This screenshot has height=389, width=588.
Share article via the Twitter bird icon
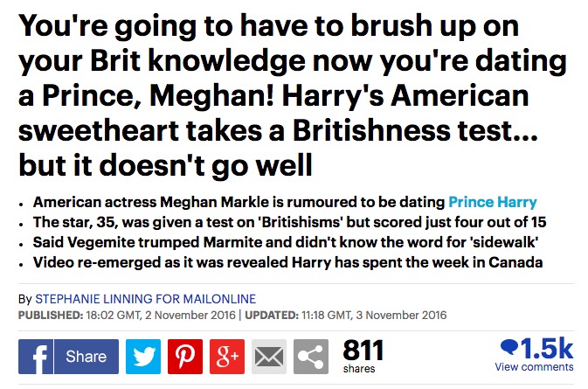(143, 357)
